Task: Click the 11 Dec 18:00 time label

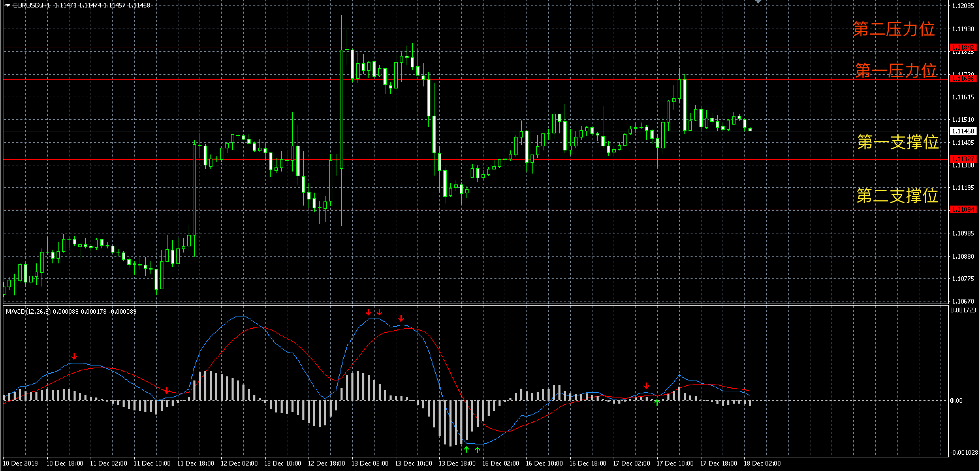Action: pyautogui.click(x=195, y=464)
